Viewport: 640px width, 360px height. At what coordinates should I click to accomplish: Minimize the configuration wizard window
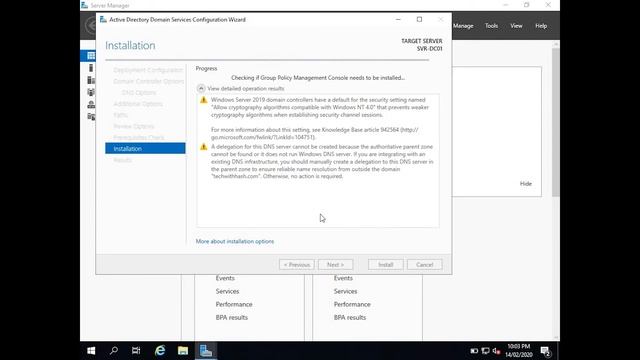pos(398,19)
